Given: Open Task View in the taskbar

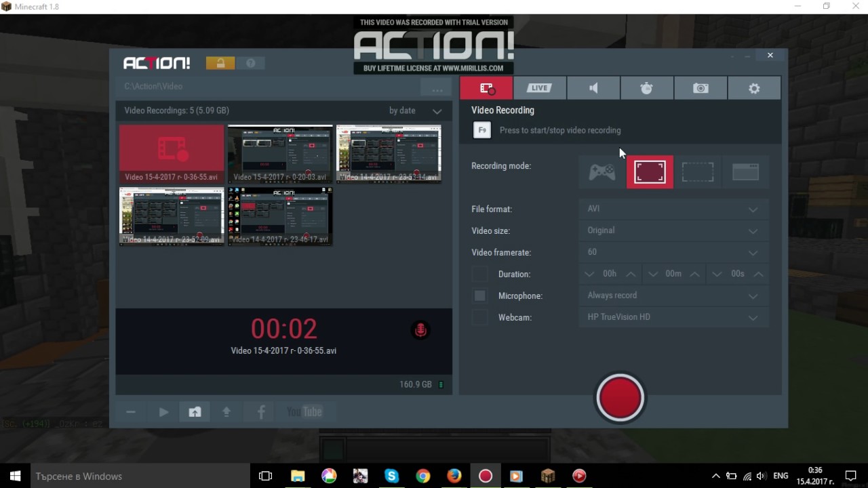Looking at the screenshot, I should [266, 476].
